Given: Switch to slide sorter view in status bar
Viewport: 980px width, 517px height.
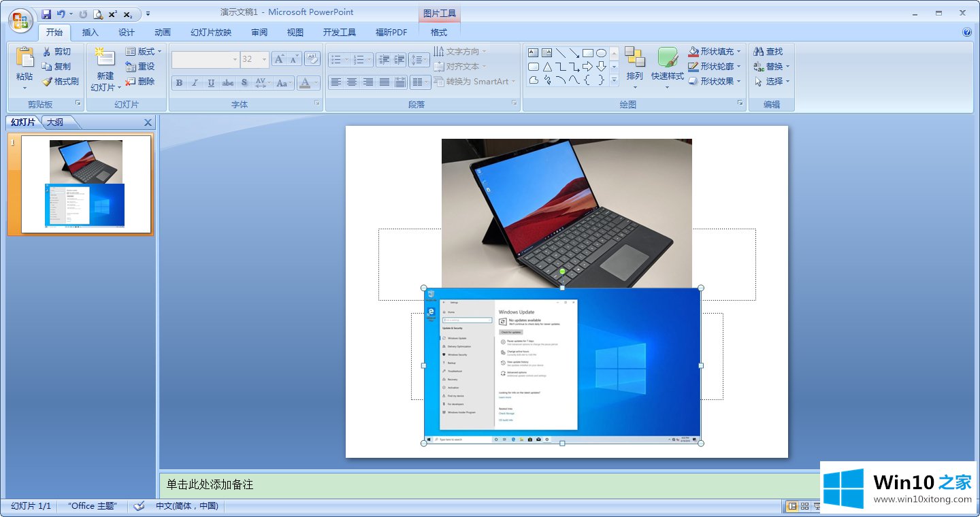Looking at the screenshot, I should point(804,506).
